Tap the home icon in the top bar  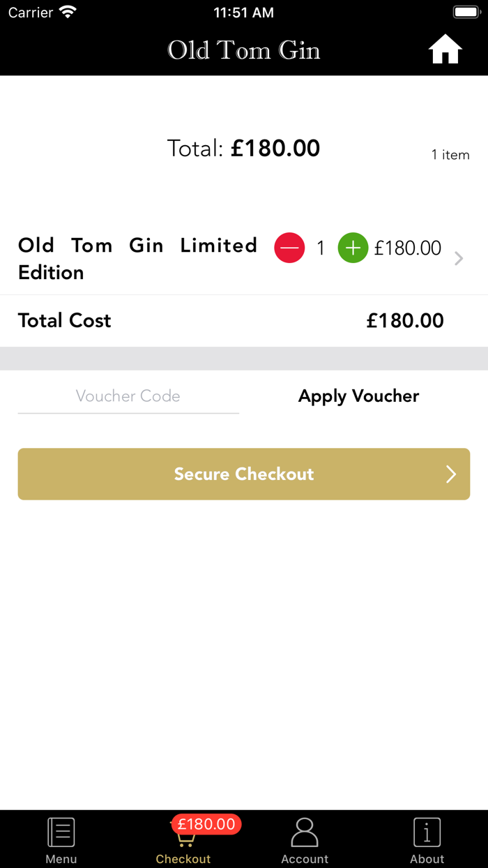point(445,49)
